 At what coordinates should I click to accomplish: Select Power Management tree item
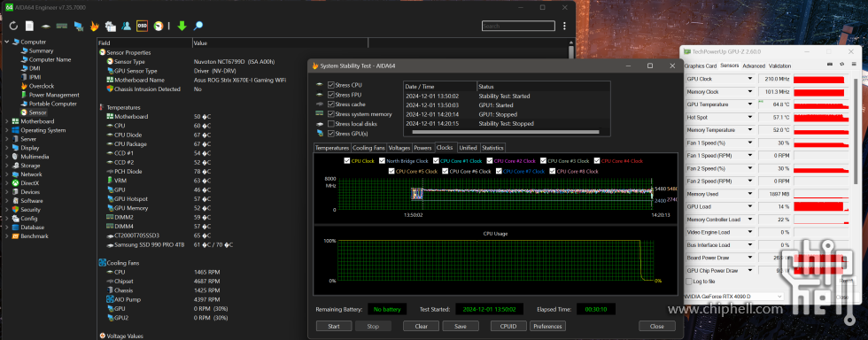pyautogui.click(x=54, y=96)
